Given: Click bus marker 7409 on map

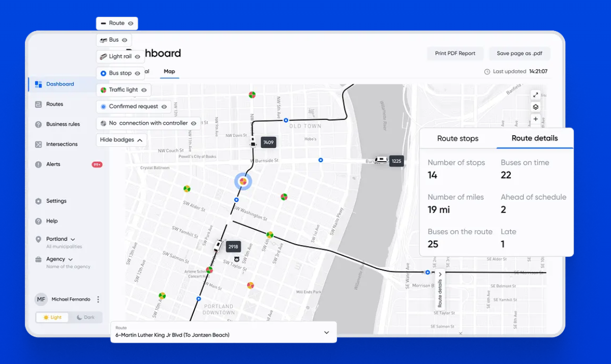Looking at the screenshot, I should [253, 143].
